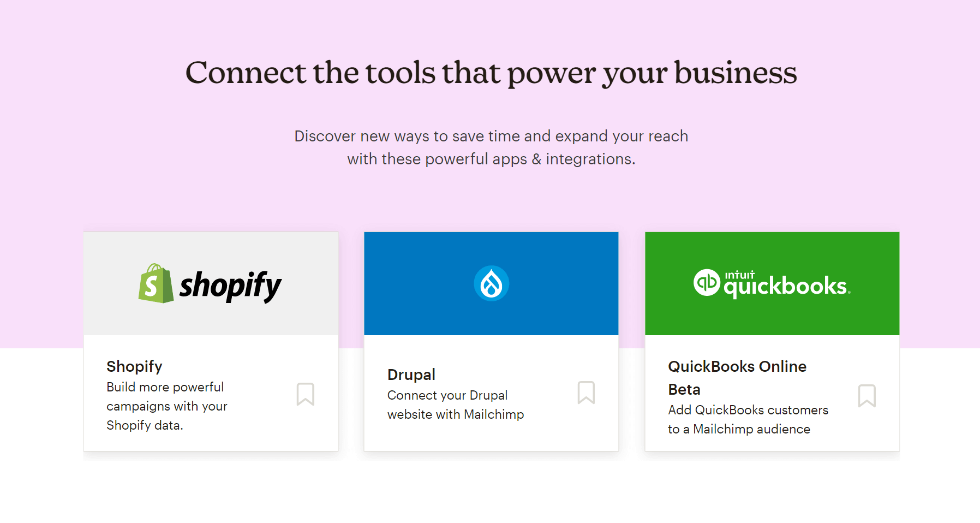Click the QuickBooks round qb emblem
Screen dimensions: 980x523
pos(707,283)
